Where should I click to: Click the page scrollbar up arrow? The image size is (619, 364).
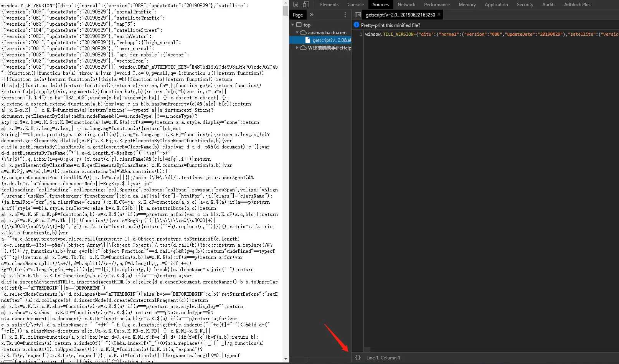point(286,2)
